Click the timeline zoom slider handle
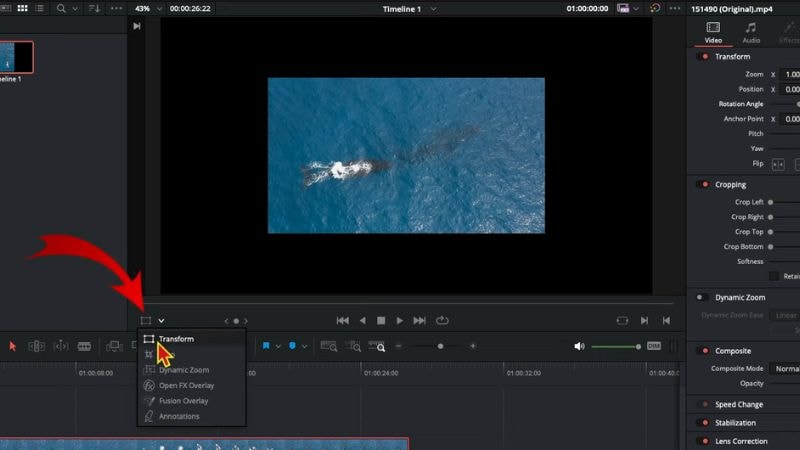The image size is (800, 450). pyautogui.click(x=440, y=346)
